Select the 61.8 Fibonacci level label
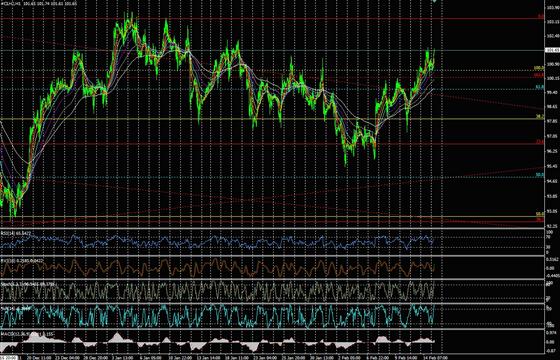The width and height of the screenshot is (560, 360). [x=540, y=87]
